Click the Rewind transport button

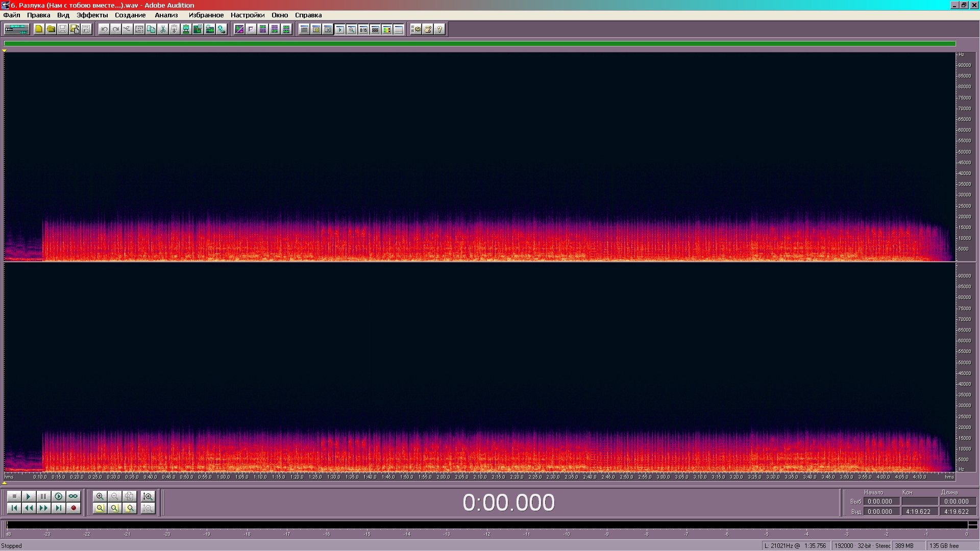29,508
